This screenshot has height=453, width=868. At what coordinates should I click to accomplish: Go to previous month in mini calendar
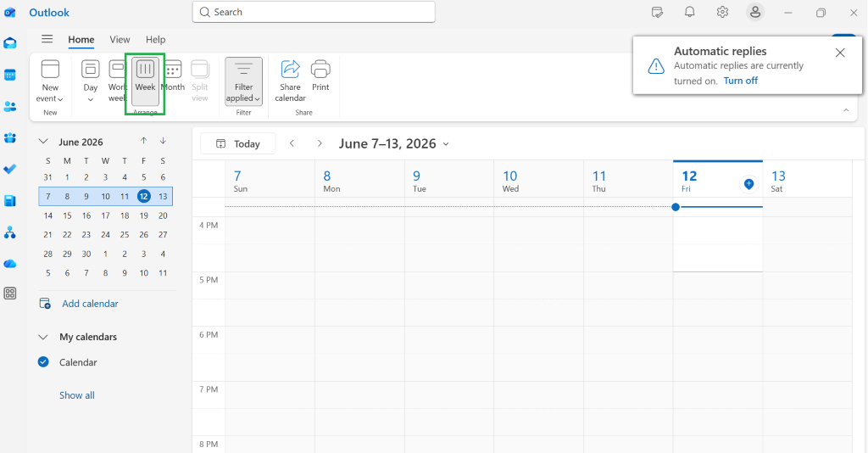coord(144,141)
